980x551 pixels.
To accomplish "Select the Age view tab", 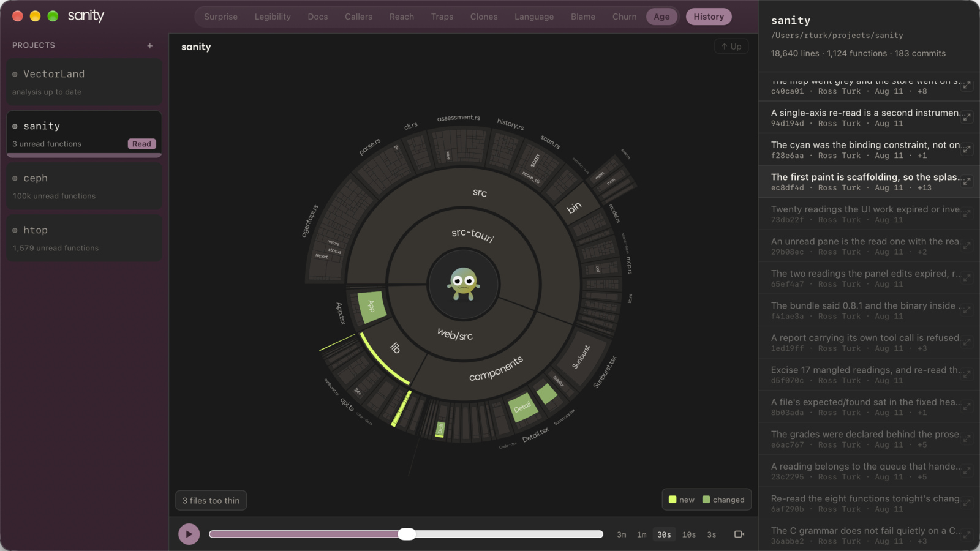I will tap(661, 17).
